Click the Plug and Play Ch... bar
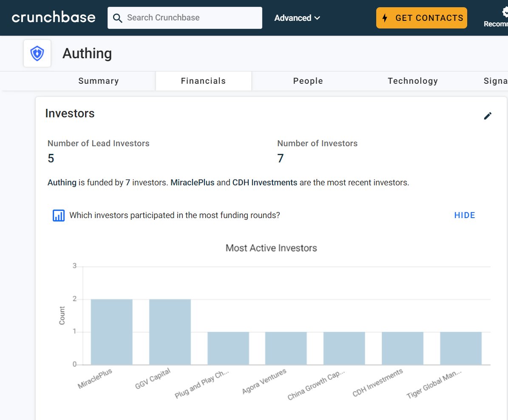The width and height of the screenshot is (508, 420). pos(228,349)
